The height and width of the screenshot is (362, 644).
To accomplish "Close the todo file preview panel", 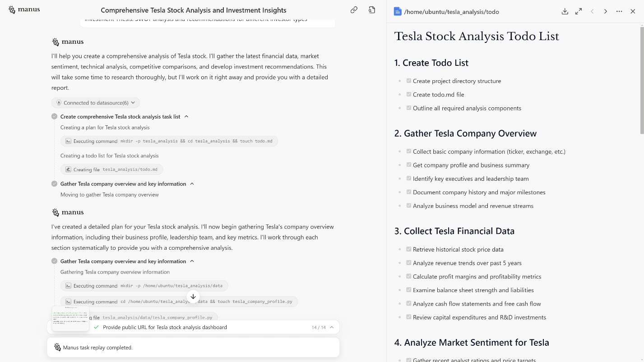I will 633,12.
